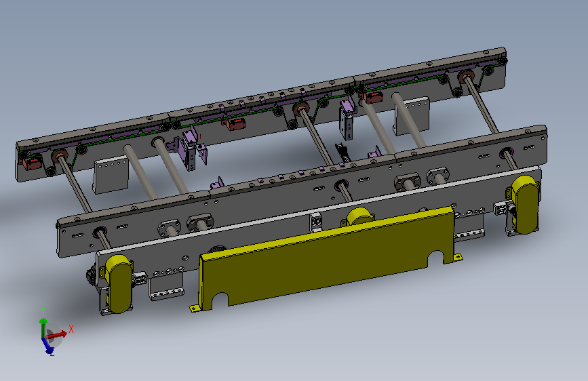The width and height of the screenshot is (588, 381).
Task: Select the white connector block above guard plate
Action: click(316, 222)
